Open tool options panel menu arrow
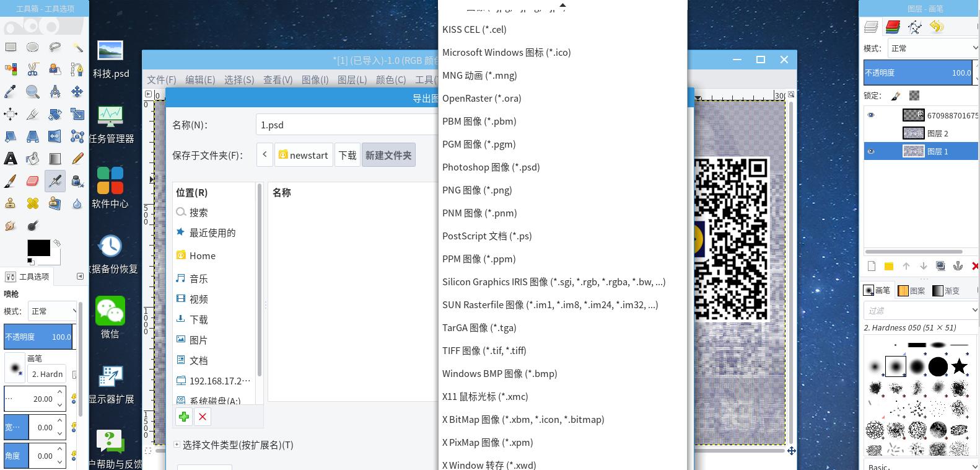 (x=80, y=276)
